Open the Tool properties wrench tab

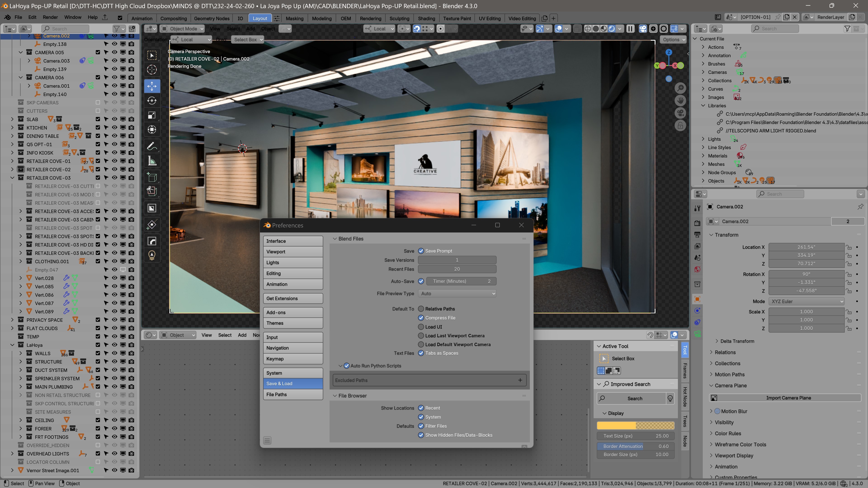pos(697,208)
